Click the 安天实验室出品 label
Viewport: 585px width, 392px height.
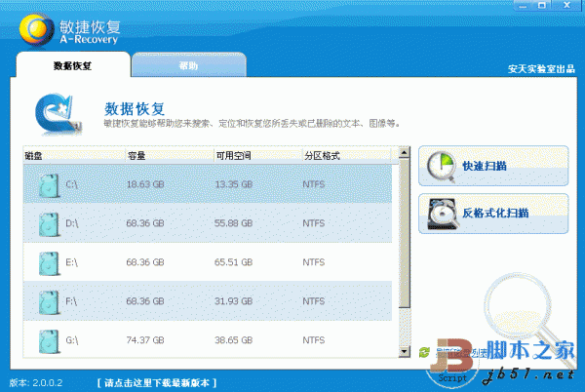541,68
